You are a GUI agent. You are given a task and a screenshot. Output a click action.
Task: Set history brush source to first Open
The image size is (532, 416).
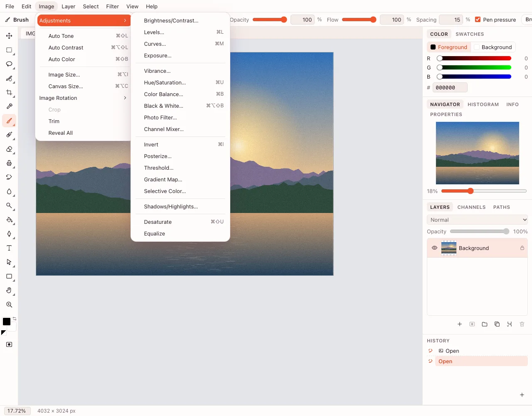click(x=431, y=351)
